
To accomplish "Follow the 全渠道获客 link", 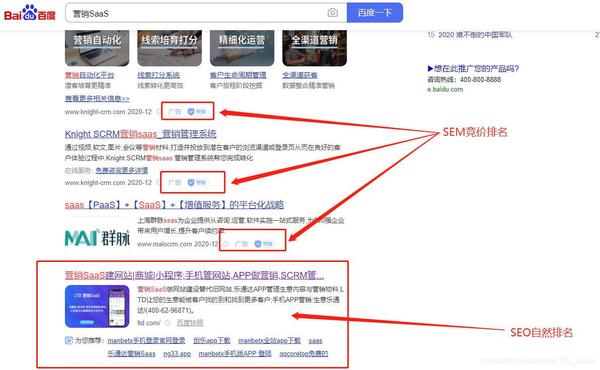I will coord(300,75).
